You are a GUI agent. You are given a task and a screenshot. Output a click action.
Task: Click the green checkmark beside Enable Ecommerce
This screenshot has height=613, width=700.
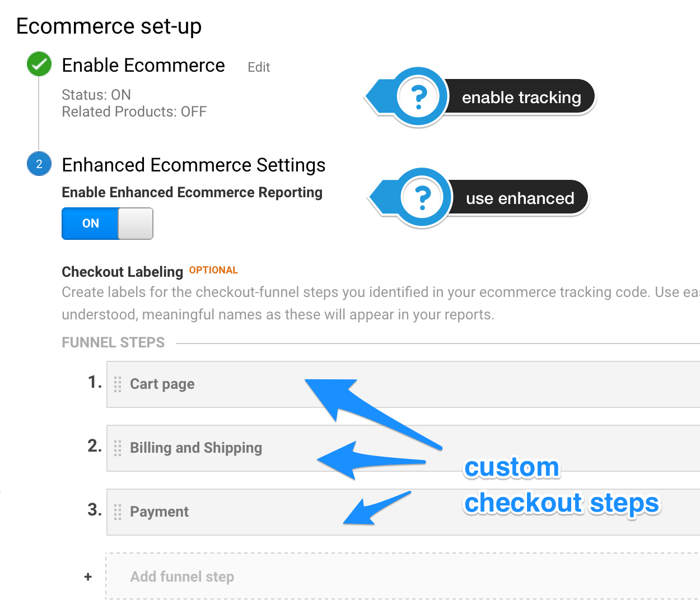tap(39, 64)
